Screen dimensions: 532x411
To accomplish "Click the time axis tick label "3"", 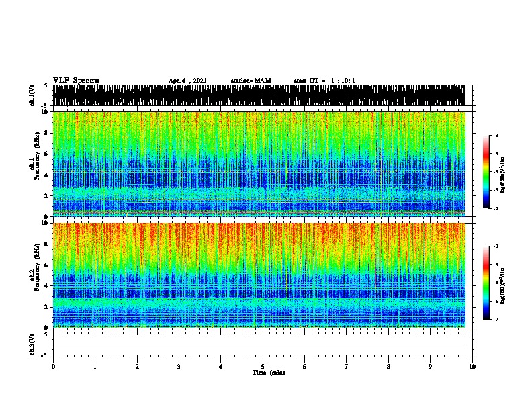I will tap(179, 367).
